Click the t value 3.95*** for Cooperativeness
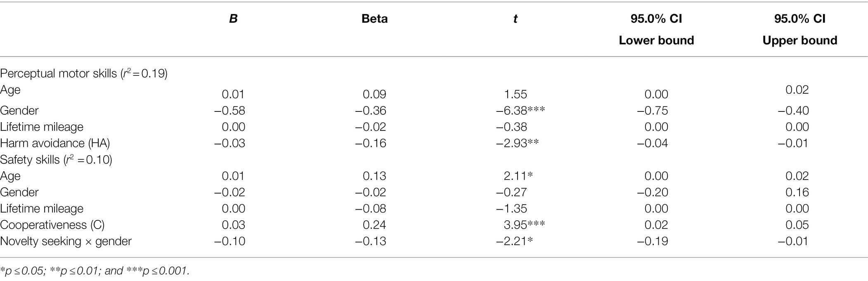The height and width of the screenshot is (281, 868). pyautogui.click(x=524, y=225)
